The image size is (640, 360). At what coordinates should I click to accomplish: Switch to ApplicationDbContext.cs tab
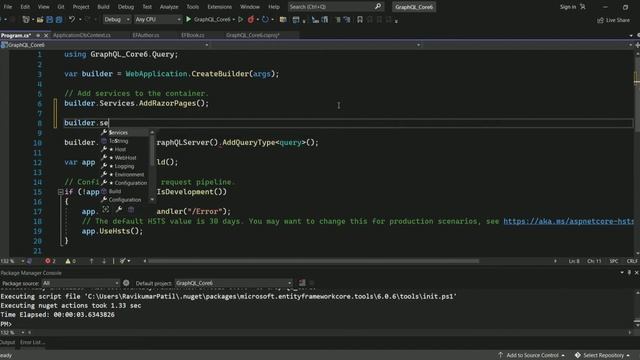[x=82, y=36]
